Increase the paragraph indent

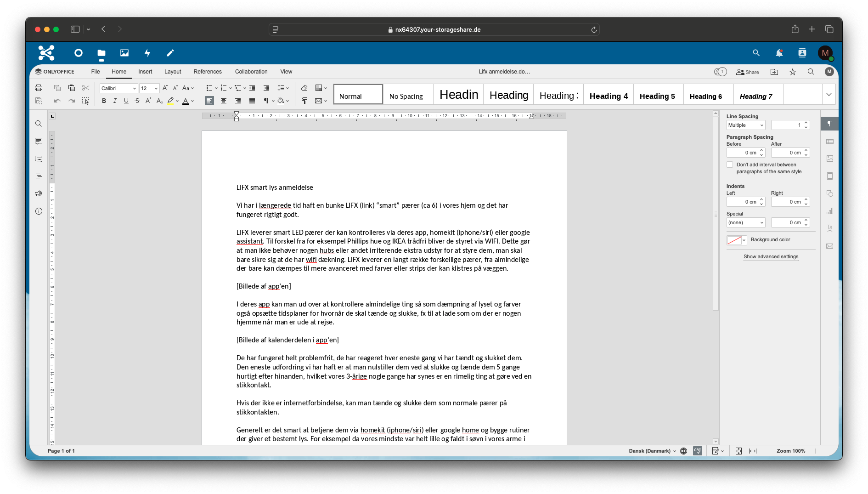pyautogui.click(x=266, y=88)
